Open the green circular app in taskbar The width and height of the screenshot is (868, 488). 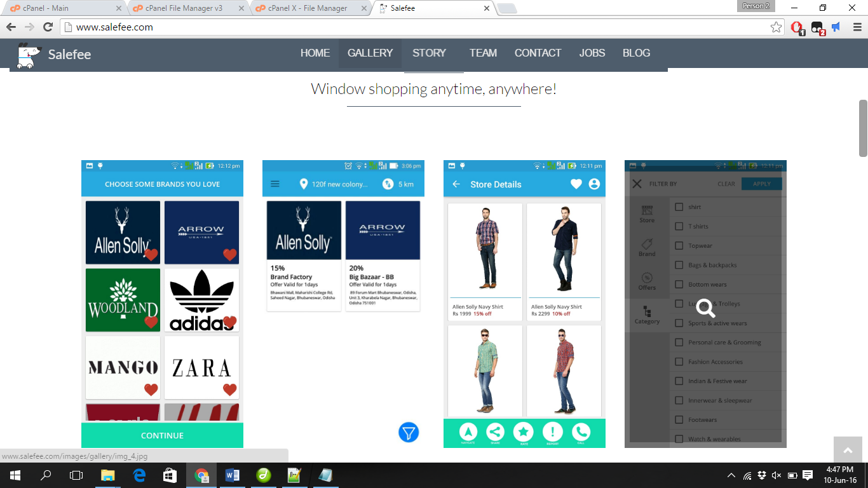point(263,475)
